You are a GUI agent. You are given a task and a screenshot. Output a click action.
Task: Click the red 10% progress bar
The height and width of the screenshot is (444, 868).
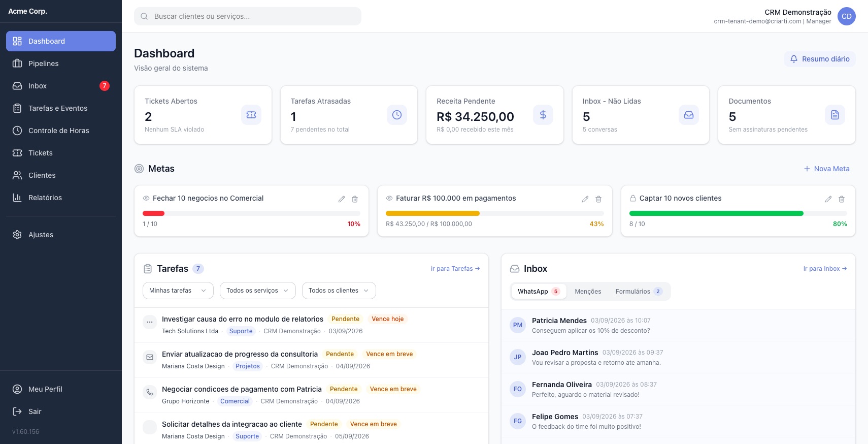pyautogui.click(x=153, y=213)
